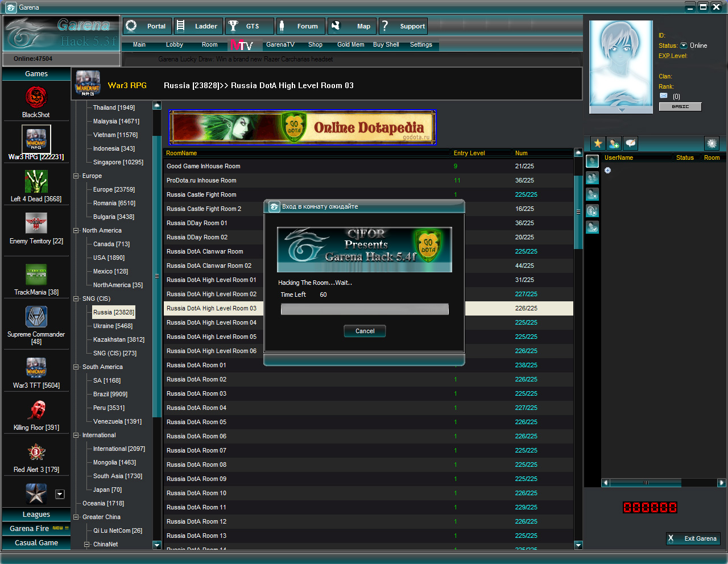Viewport: 728px width, 564px height.
Task: Open the Forum tab
Action: point(300,26)
